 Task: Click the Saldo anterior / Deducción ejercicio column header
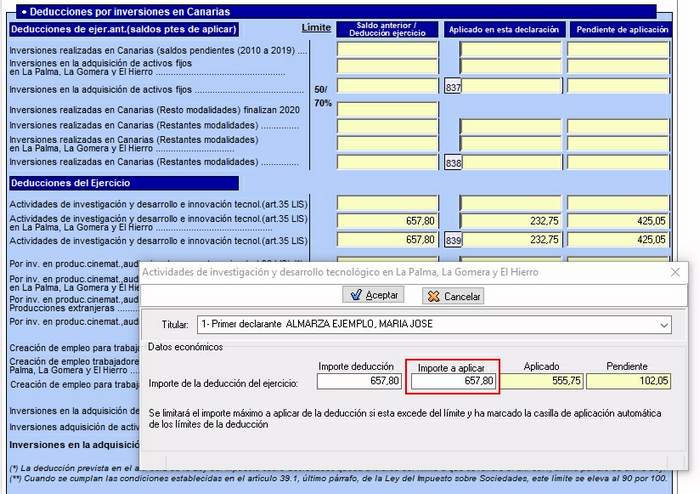387,29
